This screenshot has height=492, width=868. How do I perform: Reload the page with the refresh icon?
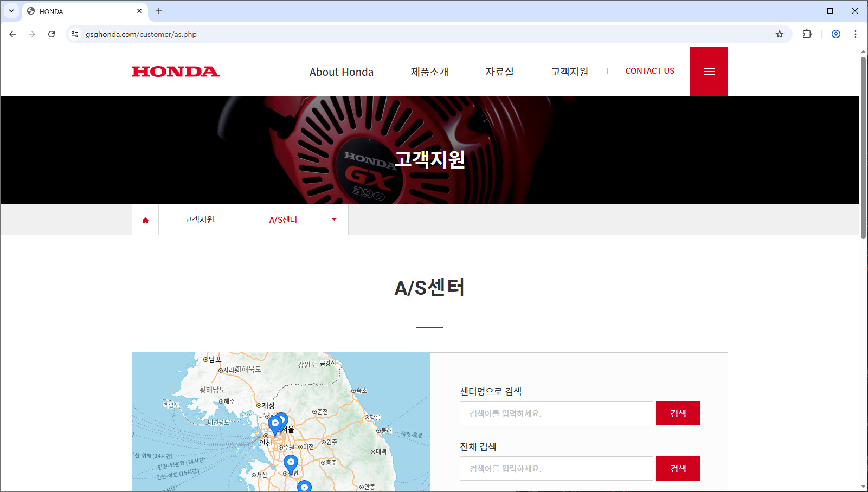tap(52, 34)
